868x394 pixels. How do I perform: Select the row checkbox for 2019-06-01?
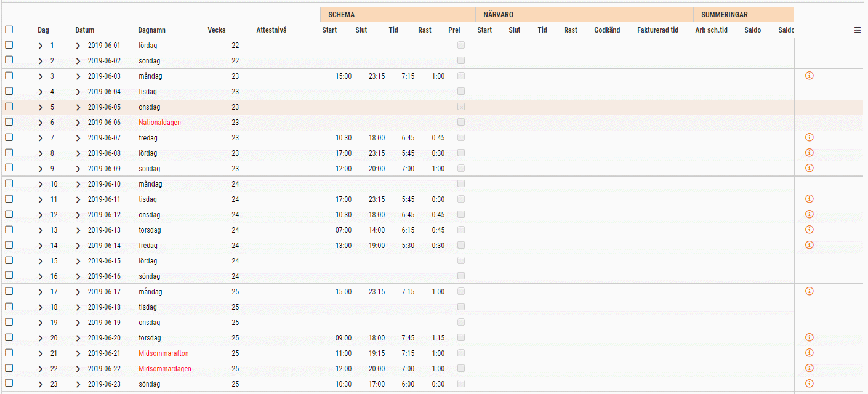9,45
